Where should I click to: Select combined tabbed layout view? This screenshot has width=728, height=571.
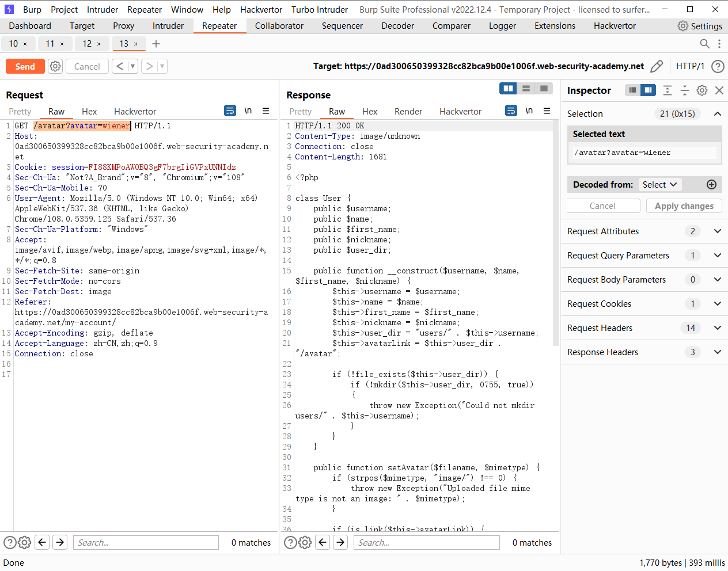(544, 88)
